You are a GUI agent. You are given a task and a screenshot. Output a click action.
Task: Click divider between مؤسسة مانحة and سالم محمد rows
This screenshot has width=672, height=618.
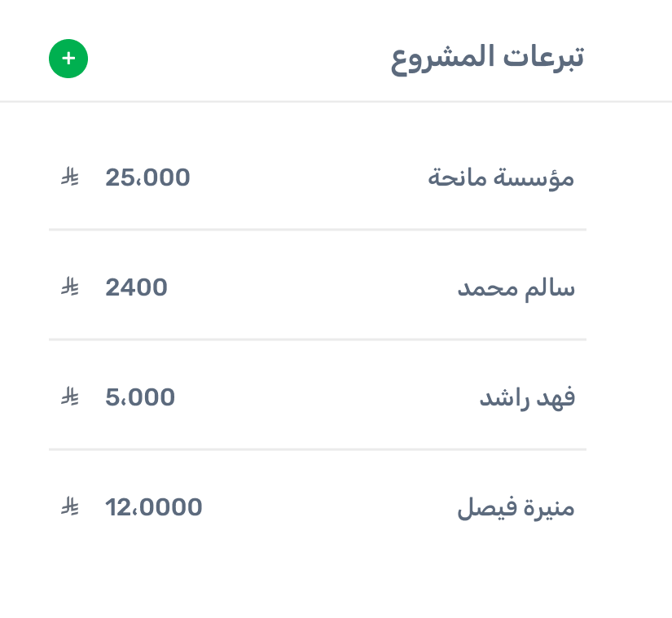(318, 230)
